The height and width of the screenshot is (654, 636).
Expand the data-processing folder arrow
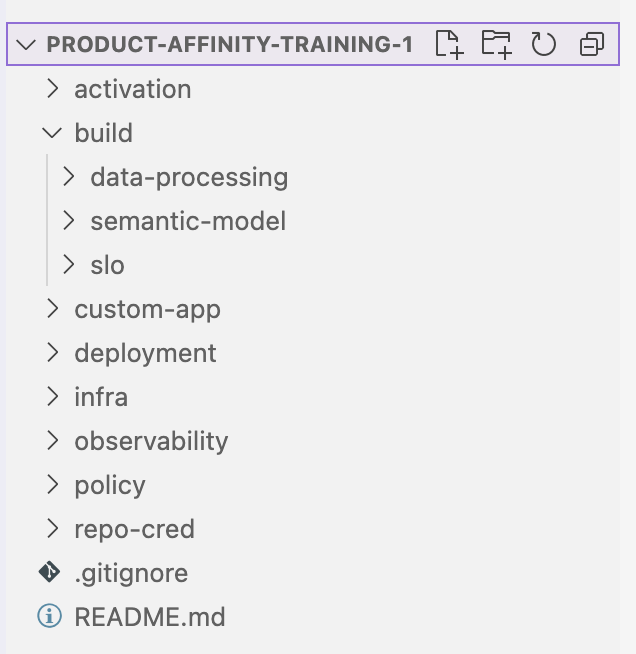pos(68,177)
